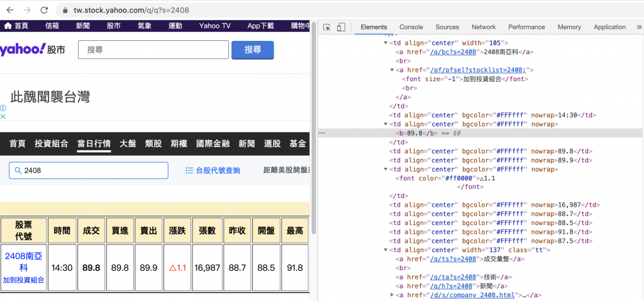Click the Yahoo 搜尋 search input
The height and width of the screenshot is (301, 644).
coord(153,50)
